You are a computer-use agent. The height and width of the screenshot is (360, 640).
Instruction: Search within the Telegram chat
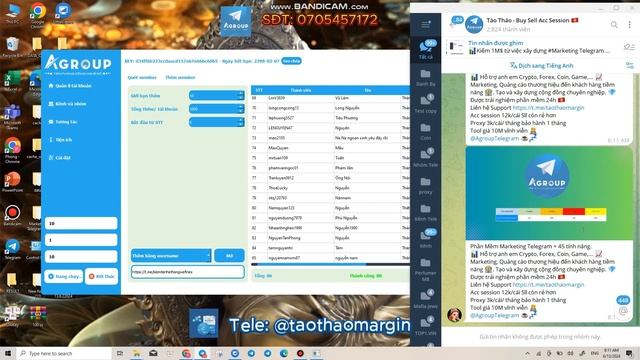[614, 24]
